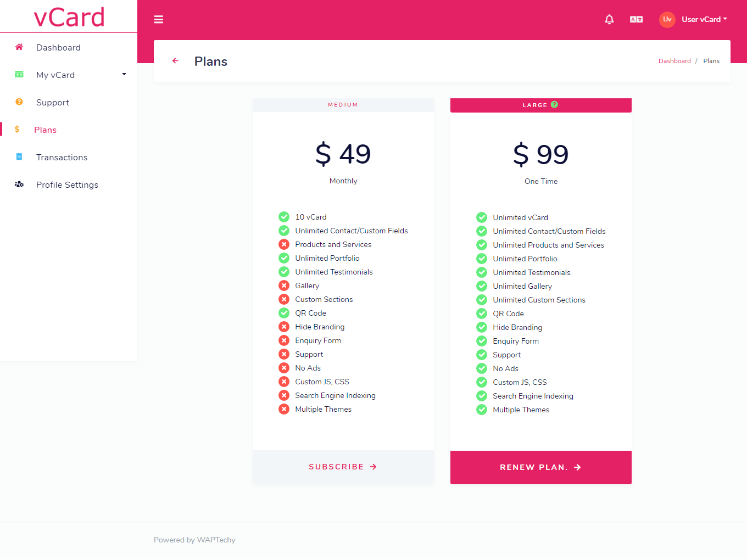Click the green help badge on the Large plan
This screenshot has width=747, height=560.
[554, 104]
